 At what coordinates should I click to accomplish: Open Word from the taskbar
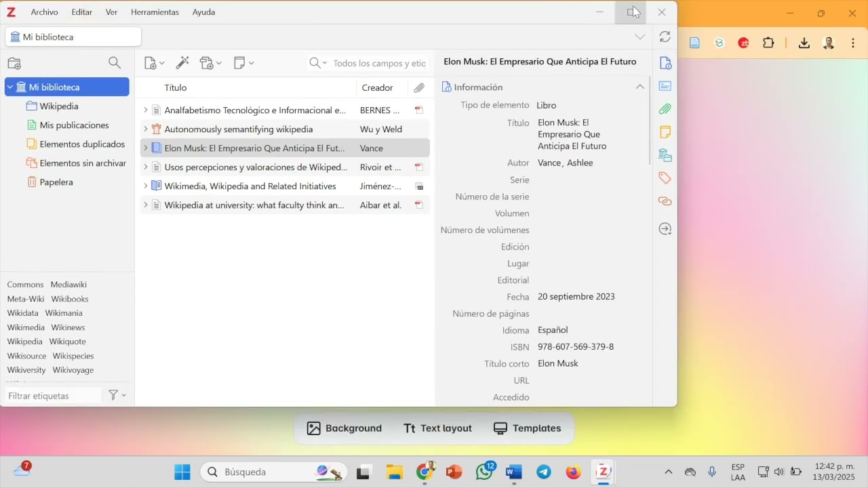(514, 472)
